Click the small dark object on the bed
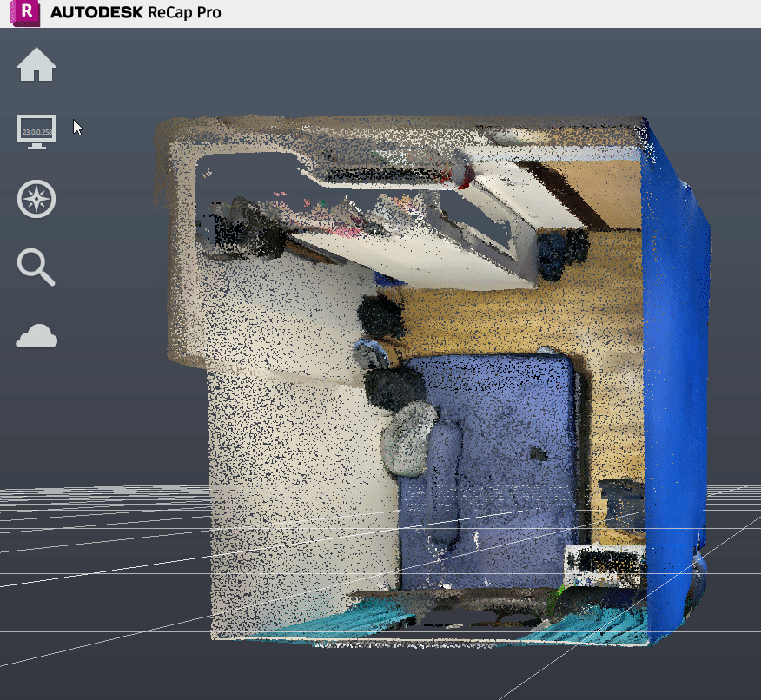Screen dimensions: 761x700 (539, 453)
